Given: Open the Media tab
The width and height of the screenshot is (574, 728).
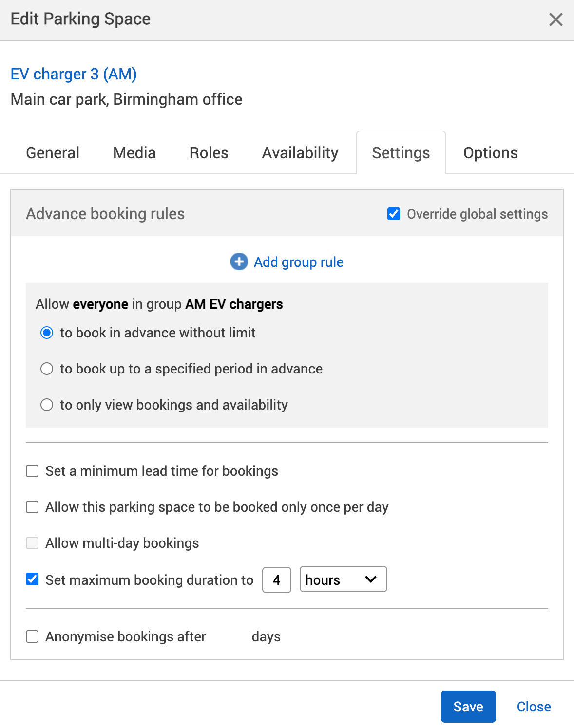Looking at the screenshot, I should (134, 153).
